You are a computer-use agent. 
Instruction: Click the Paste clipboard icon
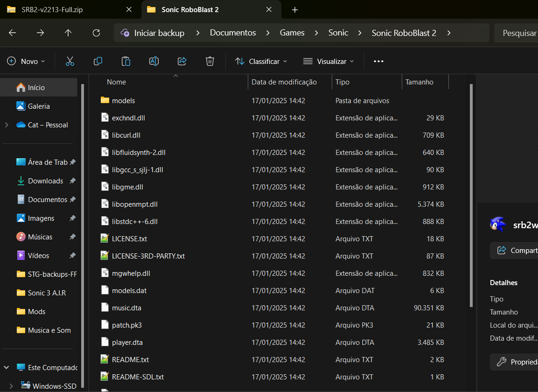coord(126,62)
